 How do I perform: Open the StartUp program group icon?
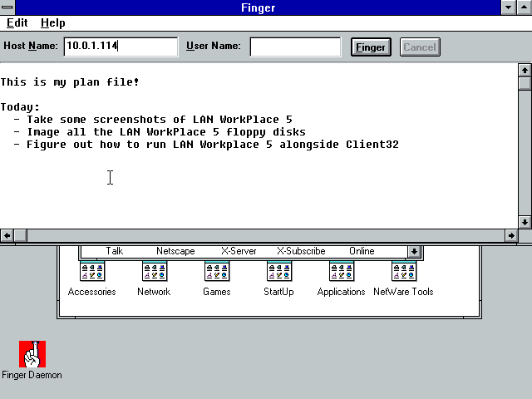[279, 272]
